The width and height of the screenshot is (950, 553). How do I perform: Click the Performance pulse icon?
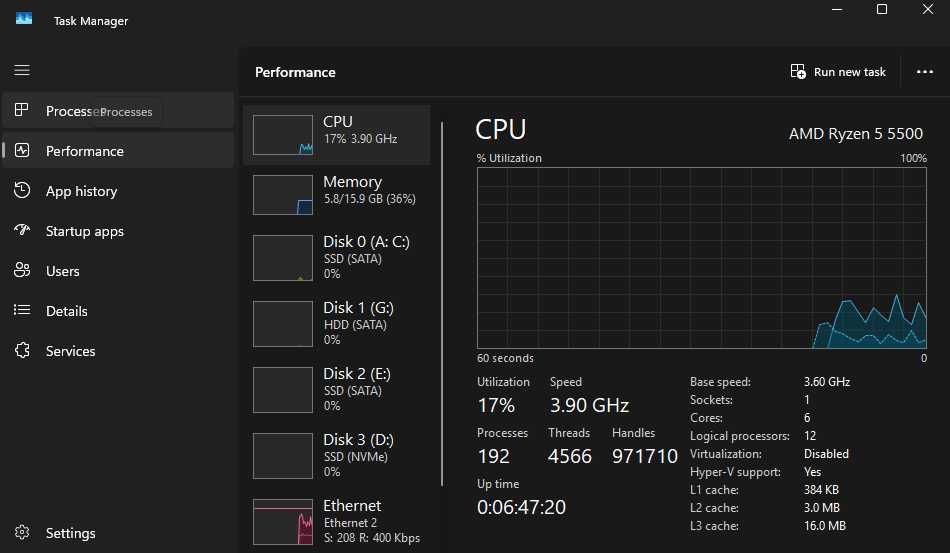pos(22,150)
